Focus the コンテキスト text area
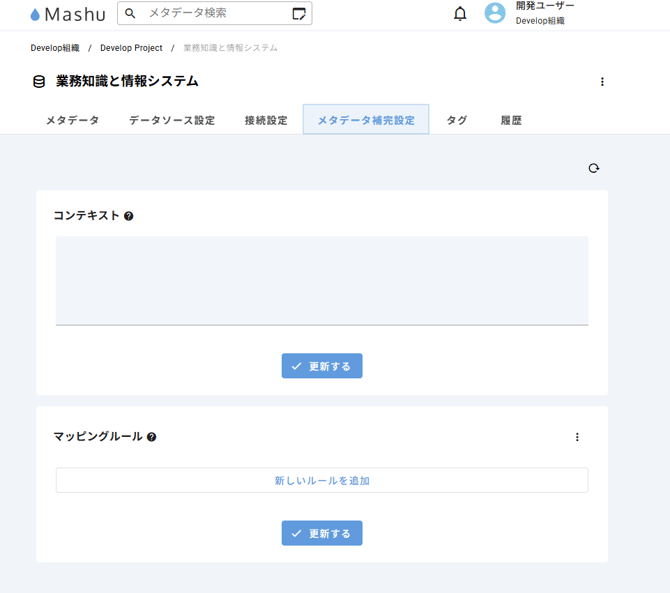 322,280
